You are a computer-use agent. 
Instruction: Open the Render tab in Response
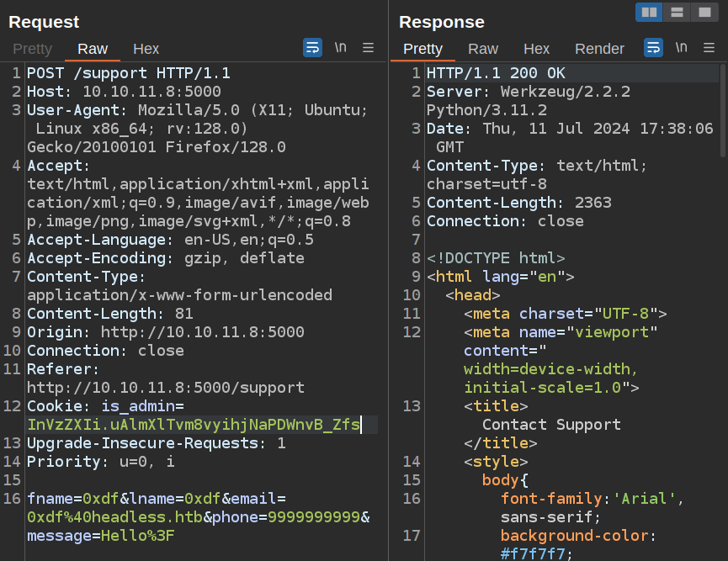599,49
